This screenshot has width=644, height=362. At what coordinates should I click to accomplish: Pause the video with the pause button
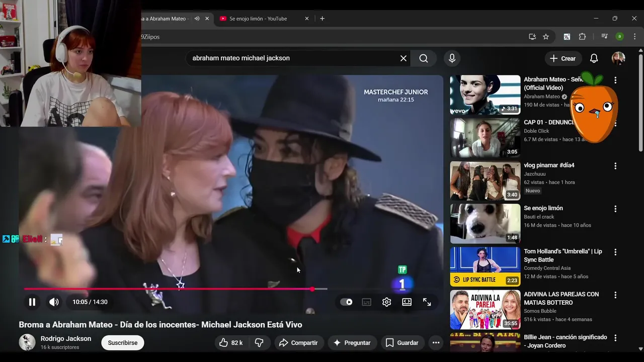click(x=32, y=302)
